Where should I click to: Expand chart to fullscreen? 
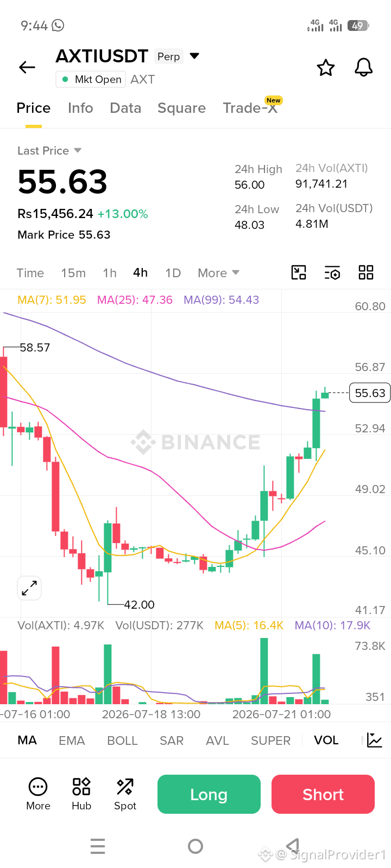[29, 588]
